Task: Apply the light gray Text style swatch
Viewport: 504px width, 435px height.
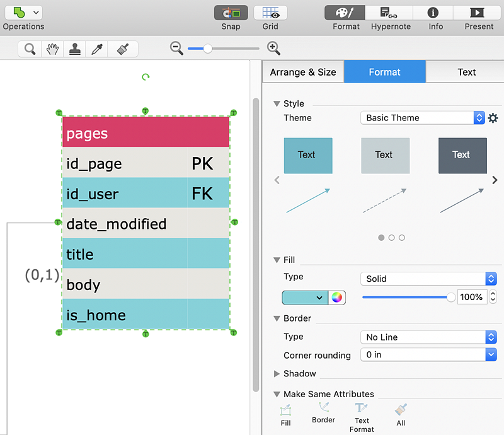Action: (386, 156)
